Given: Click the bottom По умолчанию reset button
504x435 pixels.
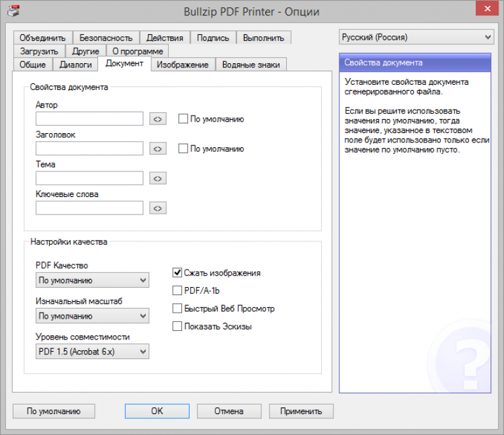Looking at the screenshot, I should point(54,411).
